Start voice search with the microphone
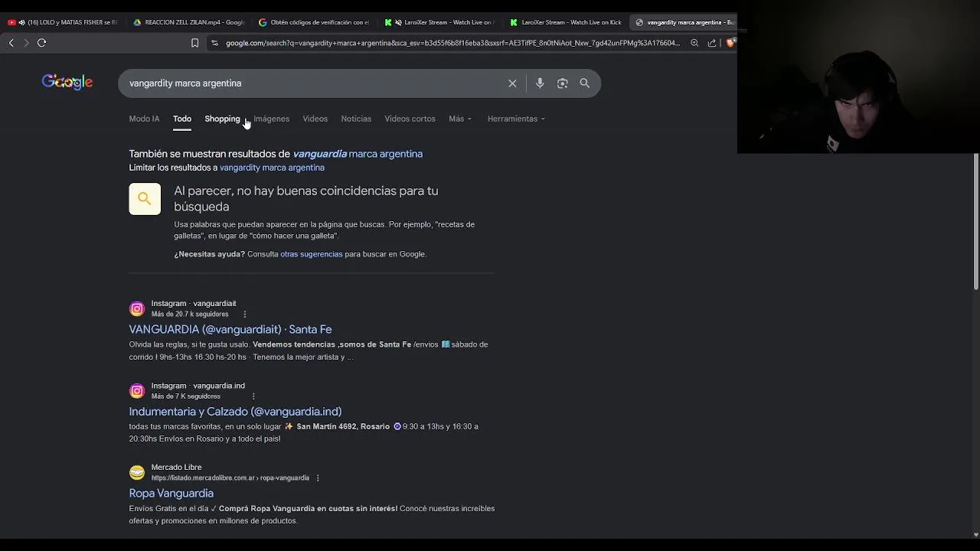Viewport: 980px width, 551px height. tap(540, 83)
